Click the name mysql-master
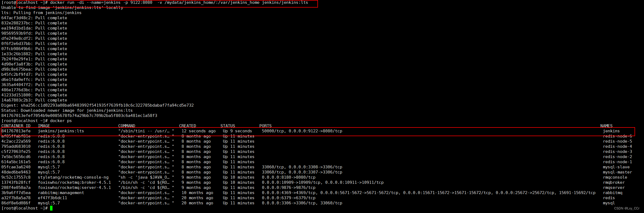 pyautogui.click(x=617, y=172)
